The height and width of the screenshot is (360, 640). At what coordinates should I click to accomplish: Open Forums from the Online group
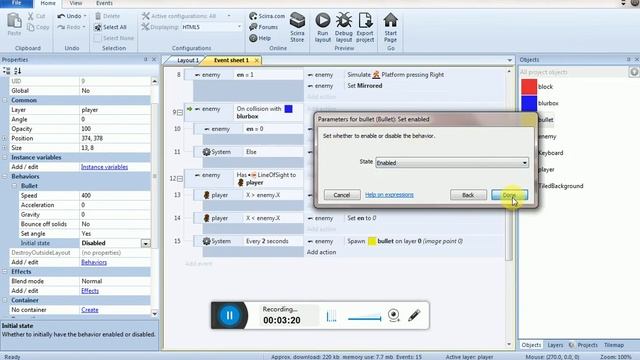263,27
